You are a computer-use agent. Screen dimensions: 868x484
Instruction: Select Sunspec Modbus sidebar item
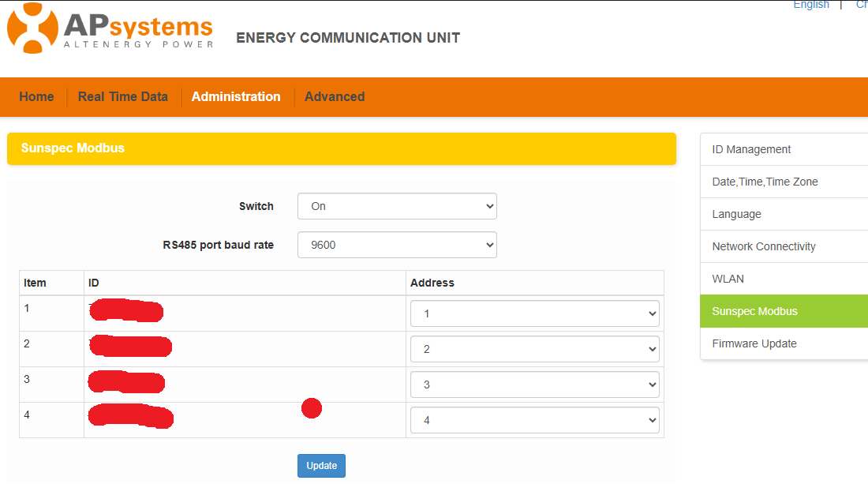coord(754,311)
